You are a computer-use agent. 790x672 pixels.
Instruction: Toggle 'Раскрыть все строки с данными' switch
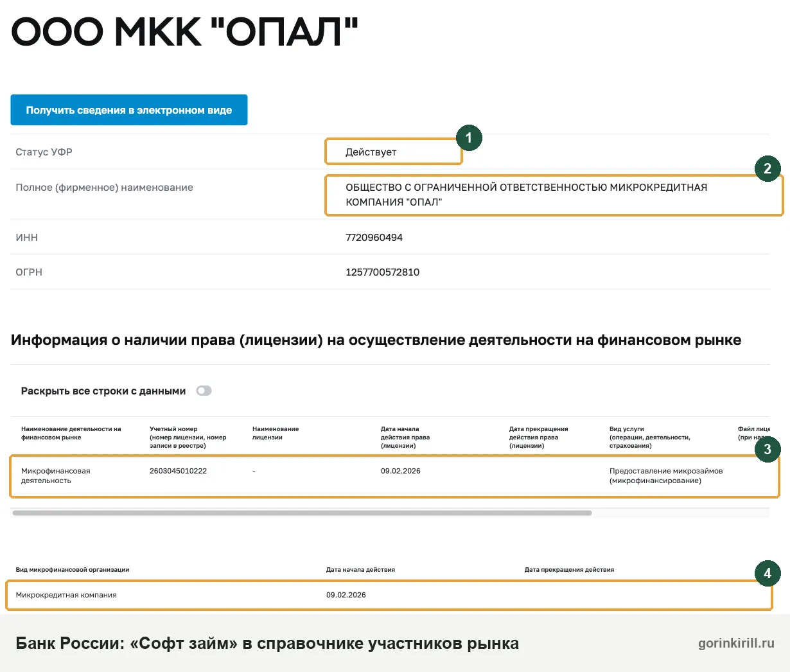click(x=204, y=391)
